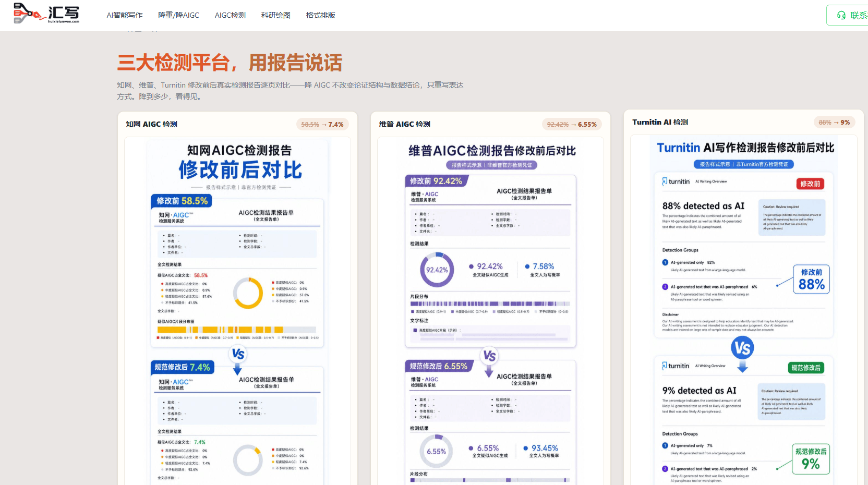Click the headset icon in contact button

841,15
